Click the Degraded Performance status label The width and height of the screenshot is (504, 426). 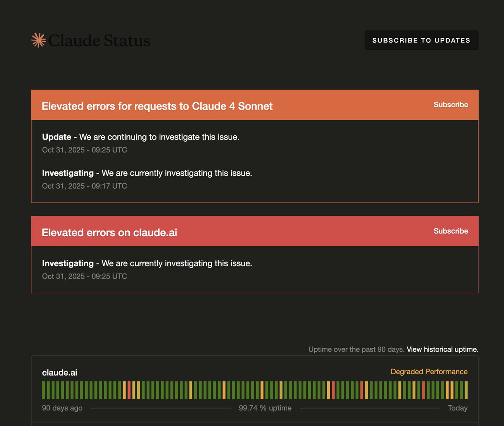pos(429,371)
